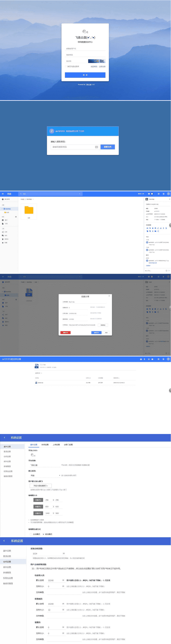Select the 基本设置 tab above 平台LOGO
The width and height of the screenshot is (171, 644).
pos(34,444)
